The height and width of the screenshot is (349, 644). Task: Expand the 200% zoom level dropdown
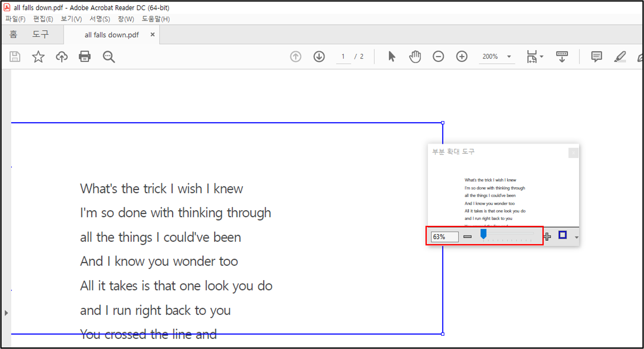point(509,57)
